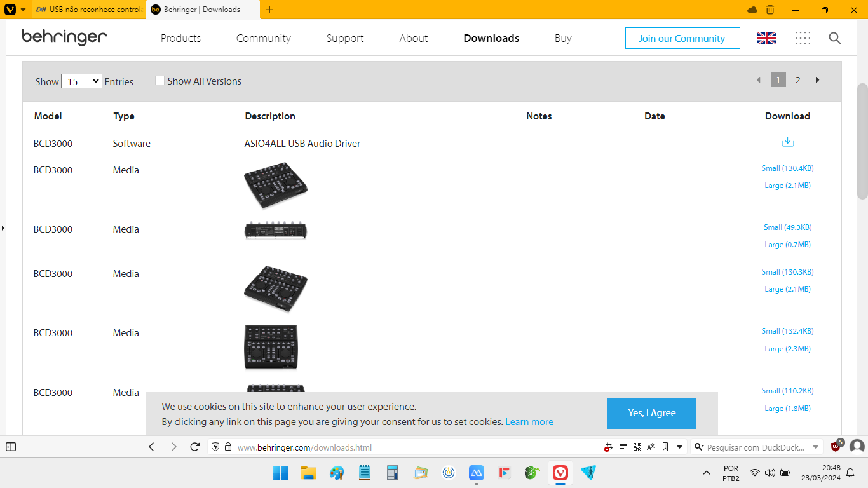
Task: Open the dotted grid brands menu
Action: coord(803,38)
